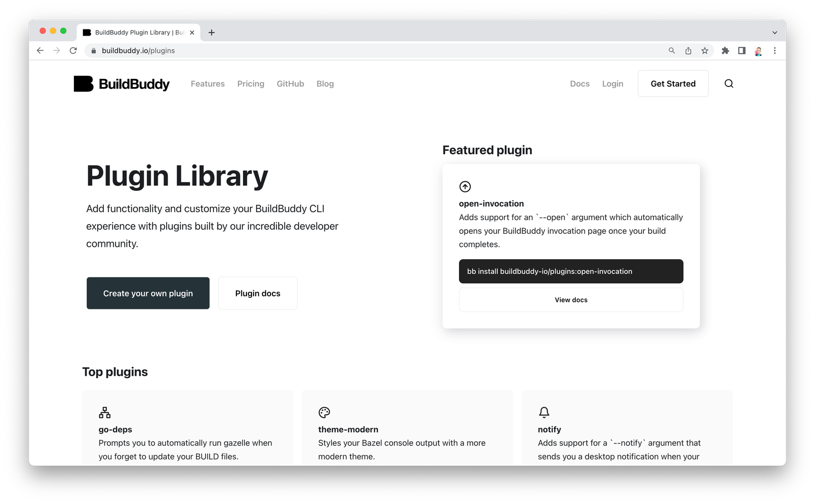Click the share page icon
Screen dimensions: 815x504
click(x=688, y=50)
